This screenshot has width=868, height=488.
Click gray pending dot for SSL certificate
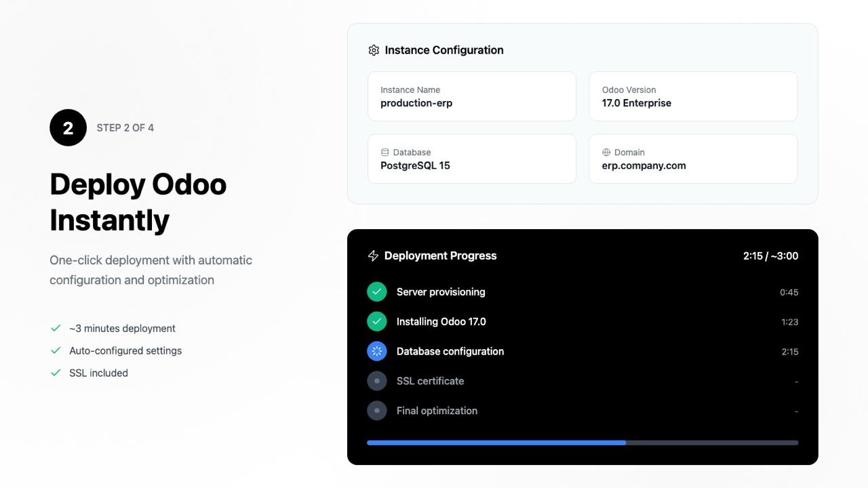(x=377, y=381)
